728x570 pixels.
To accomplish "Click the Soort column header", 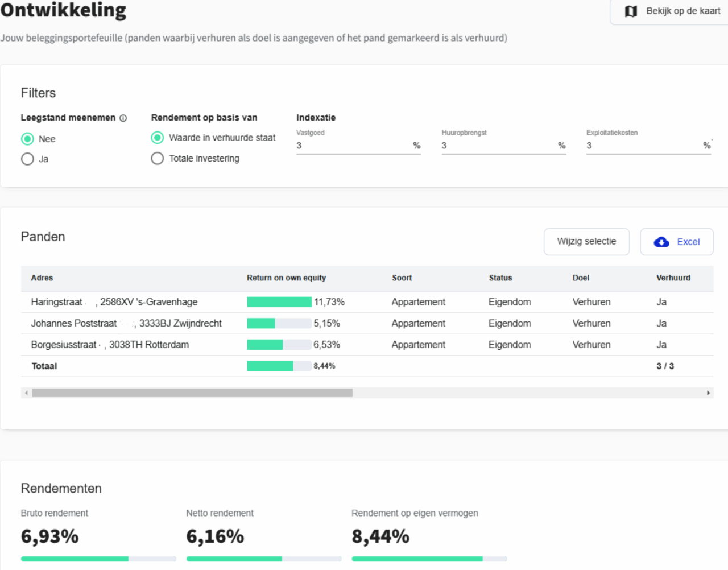I will 402,278.
